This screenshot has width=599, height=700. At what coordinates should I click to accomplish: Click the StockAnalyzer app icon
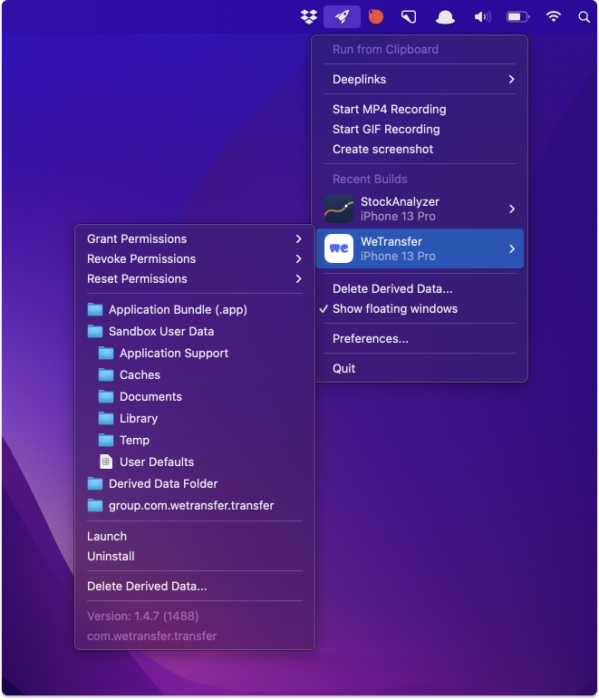339,209
